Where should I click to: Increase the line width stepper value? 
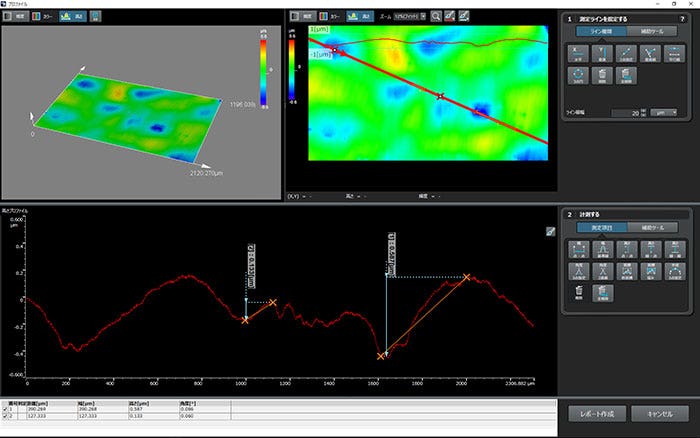pyautogui.click(x=642, y=110)
